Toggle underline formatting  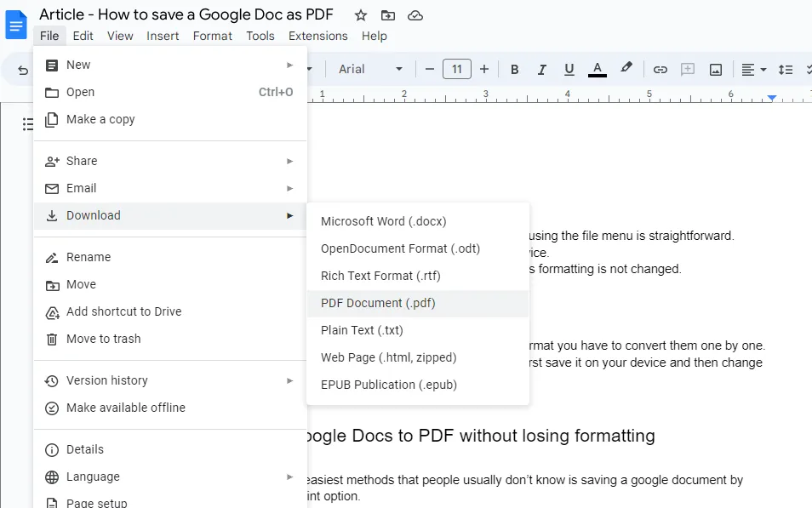click(x=569, y=69)
